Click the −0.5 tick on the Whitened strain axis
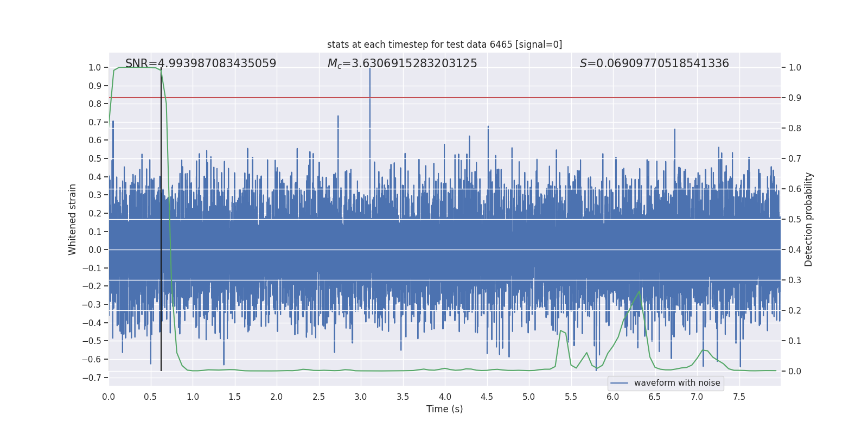The image size is (868, 434). [x=92, y=341]
